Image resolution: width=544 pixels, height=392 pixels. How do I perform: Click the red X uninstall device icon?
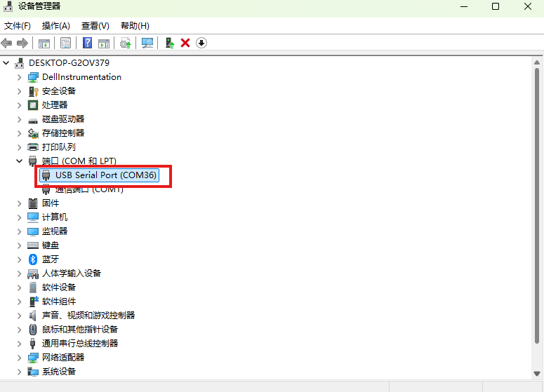pos(185,43)
